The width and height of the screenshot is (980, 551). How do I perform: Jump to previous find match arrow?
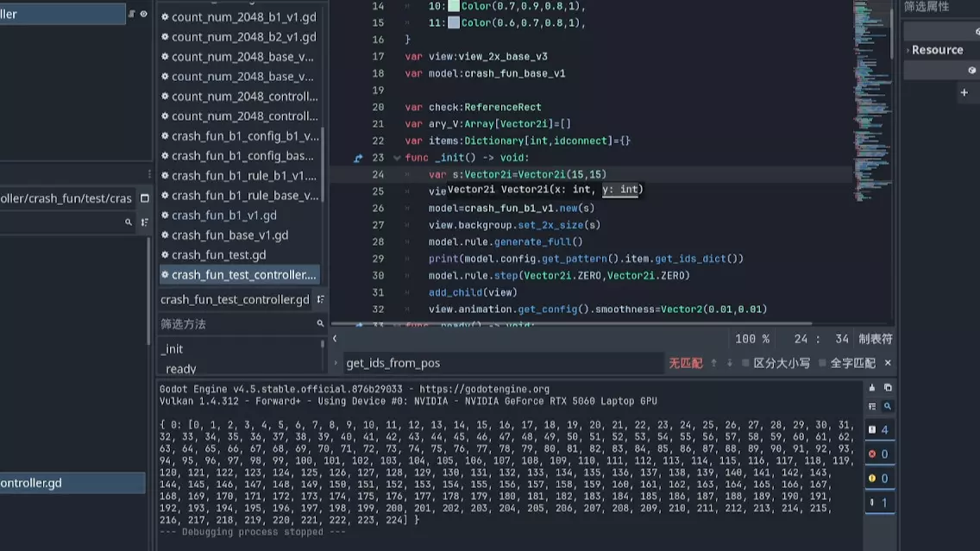click(713, 363)
